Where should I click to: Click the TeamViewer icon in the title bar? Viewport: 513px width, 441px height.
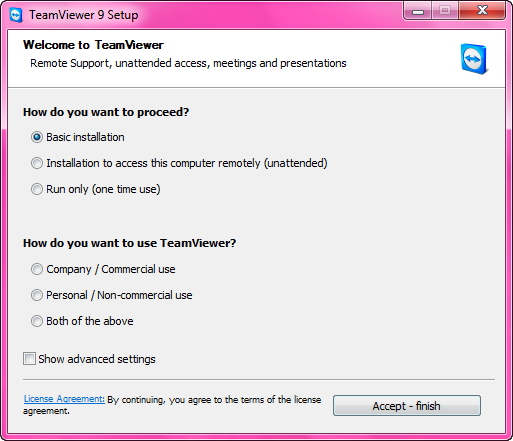[16, 15]
